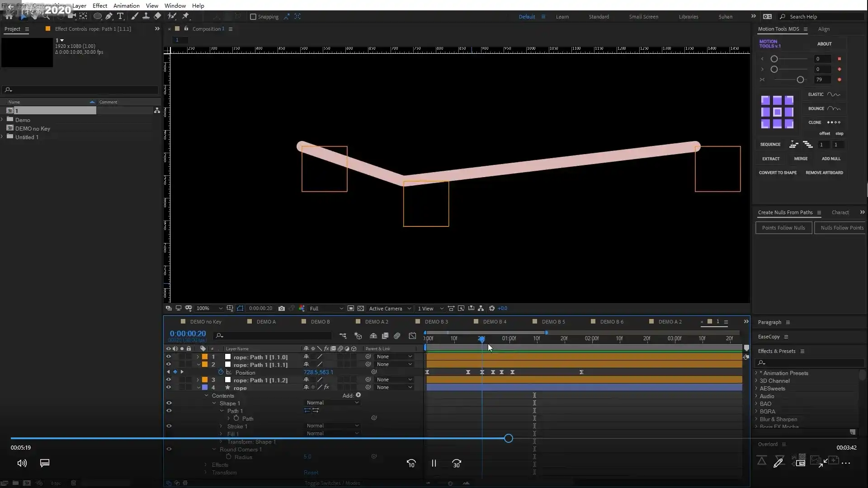
Task: Click the third Motion Tools slider knob
Action: [800, 80]
